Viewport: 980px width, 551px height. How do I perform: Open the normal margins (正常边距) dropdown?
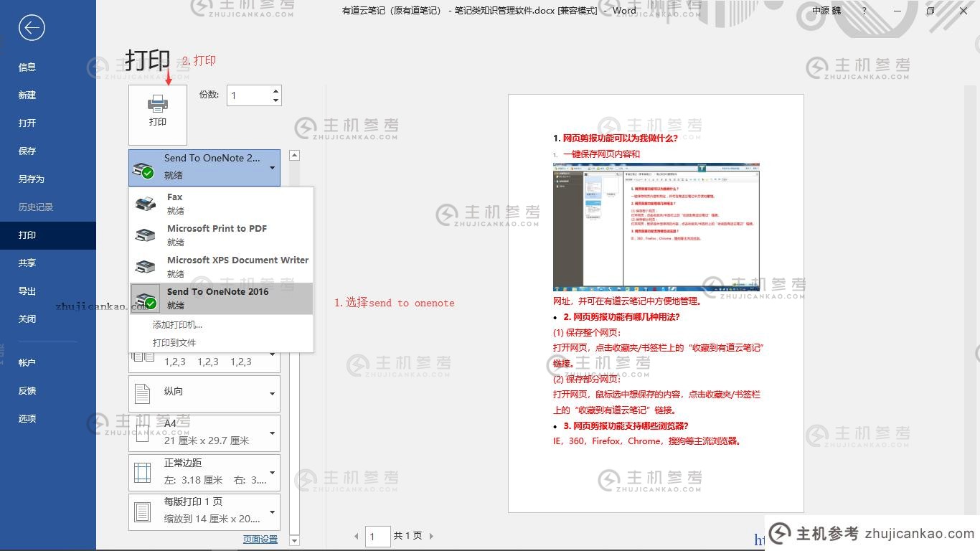point(204,472)
